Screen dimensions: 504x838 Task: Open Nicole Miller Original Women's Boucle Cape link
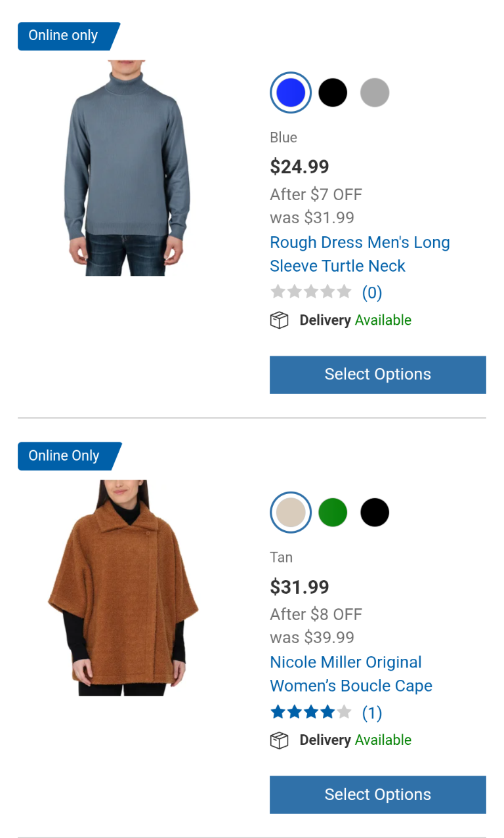pyautogui.click(x=351, y=674)
